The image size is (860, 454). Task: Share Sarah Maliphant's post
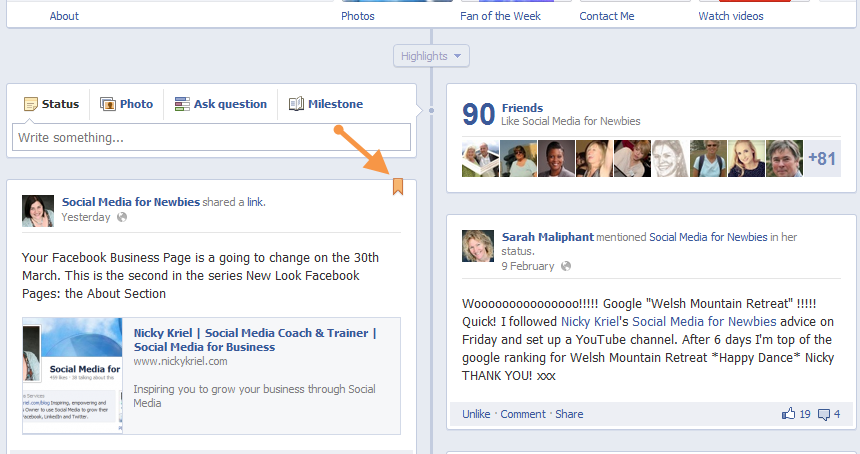[569, 414]
